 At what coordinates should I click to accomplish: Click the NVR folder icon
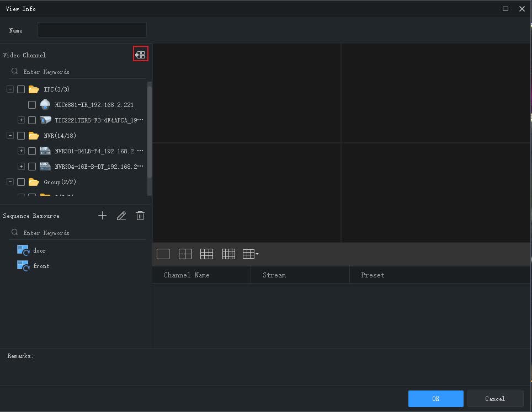[x=34, y=136]
